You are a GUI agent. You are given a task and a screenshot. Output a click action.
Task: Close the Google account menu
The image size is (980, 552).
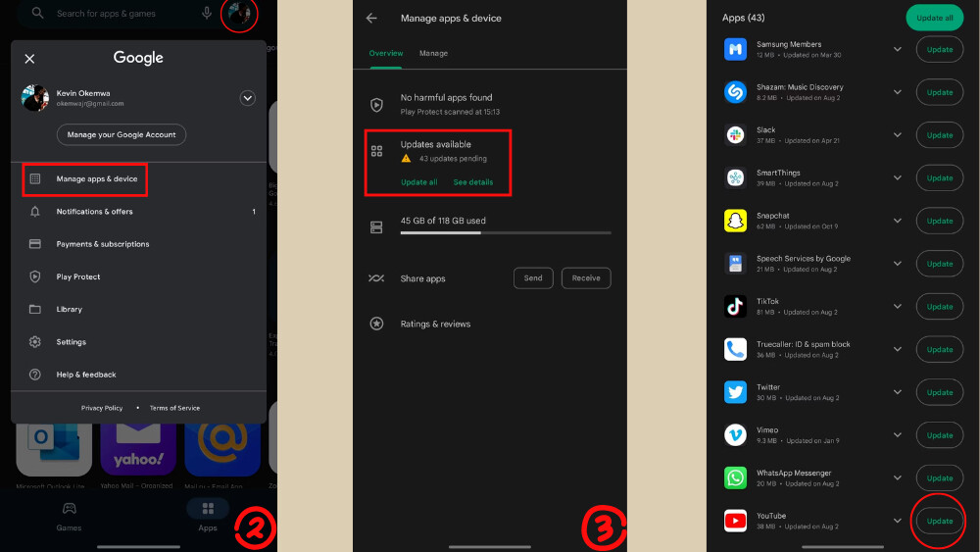pyautogui.click(x=29, y=59)
